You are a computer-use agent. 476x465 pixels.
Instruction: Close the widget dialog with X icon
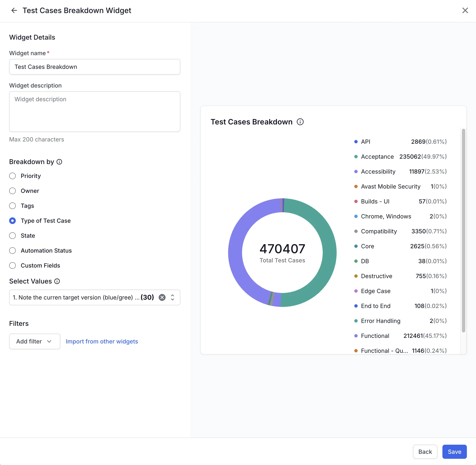[x=465, y=10]
